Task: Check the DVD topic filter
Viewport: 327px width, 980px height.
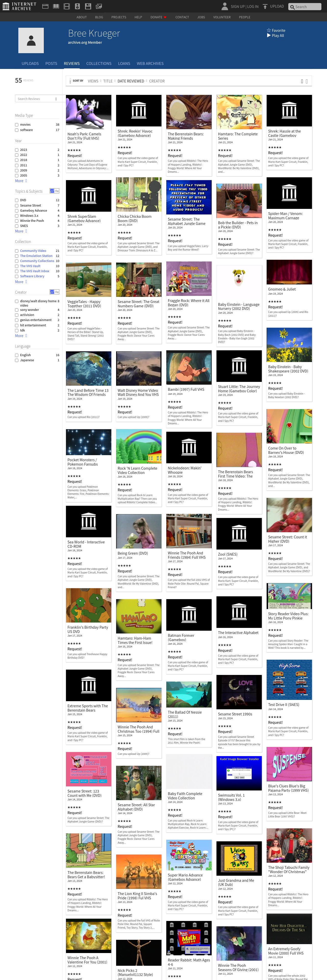Action: (17, 200)
